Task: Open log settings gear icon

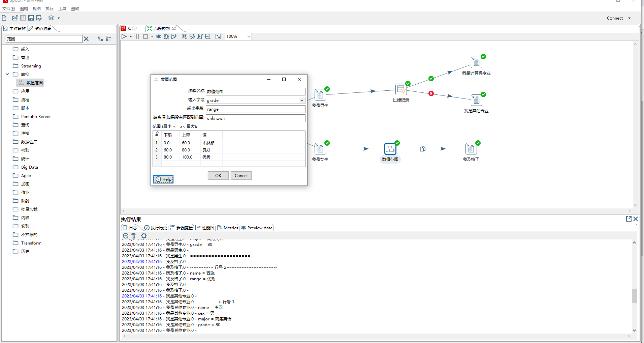Action: [144, 236]
